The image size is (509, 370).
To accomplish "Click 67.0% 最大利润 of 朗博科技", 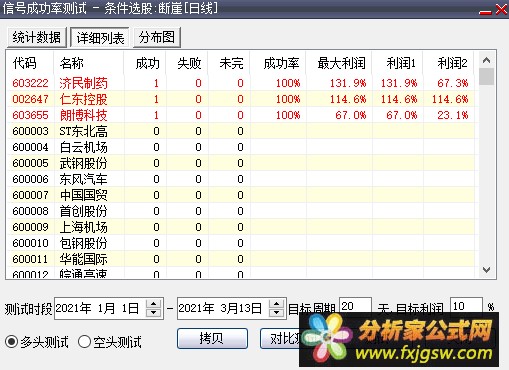I will pyautogui.click(x=351, y=115).
